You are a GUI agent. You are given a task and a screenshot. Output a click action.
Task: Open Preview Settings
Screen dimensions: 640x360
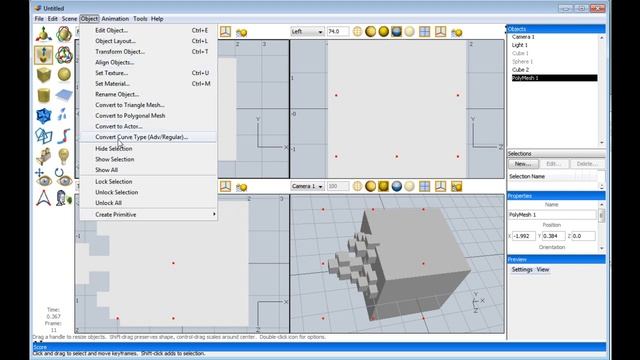[x=522, y=269]
